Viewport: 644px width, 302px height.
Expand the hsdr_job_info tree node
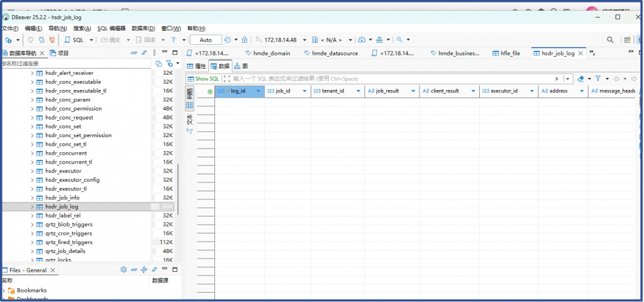[x=32, y=198]
